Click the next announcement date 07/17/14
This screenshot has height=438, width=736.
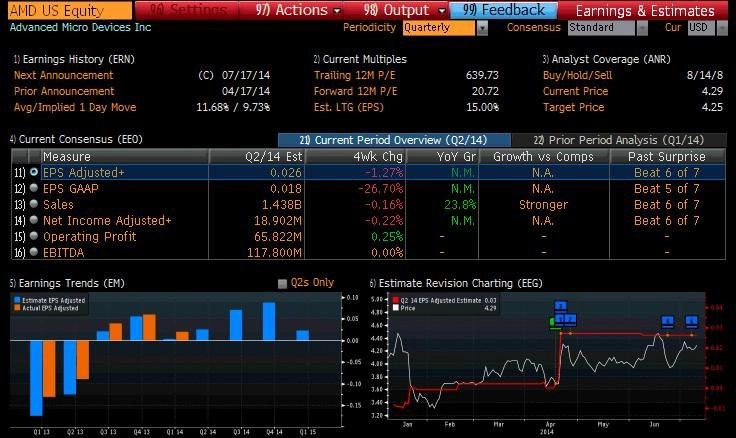(x=246, y=75)
